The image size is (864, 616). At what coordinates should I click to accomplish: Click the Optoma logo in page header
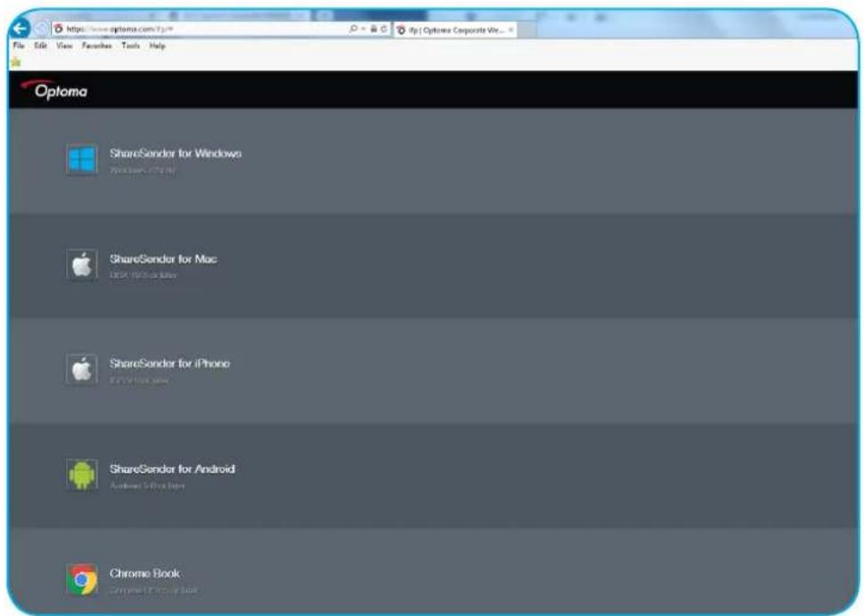pos(54,89)
